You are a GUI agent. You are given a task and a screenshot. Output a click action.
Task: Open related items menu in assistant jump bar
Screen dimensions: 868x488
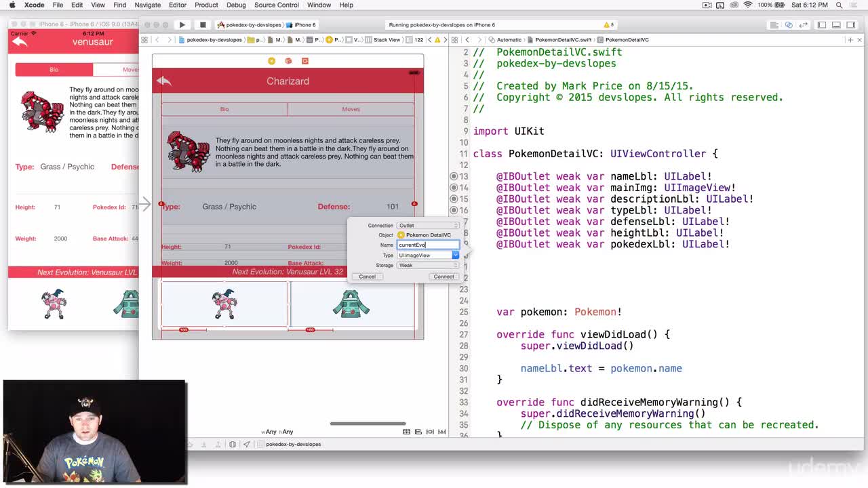pyautogui.click(x=454, y=40)
